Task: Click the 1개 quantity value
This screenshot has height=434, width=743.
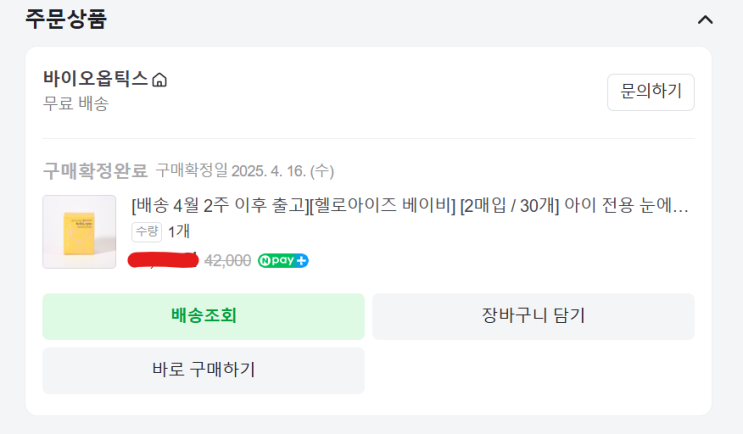Action: coord(179,231)
